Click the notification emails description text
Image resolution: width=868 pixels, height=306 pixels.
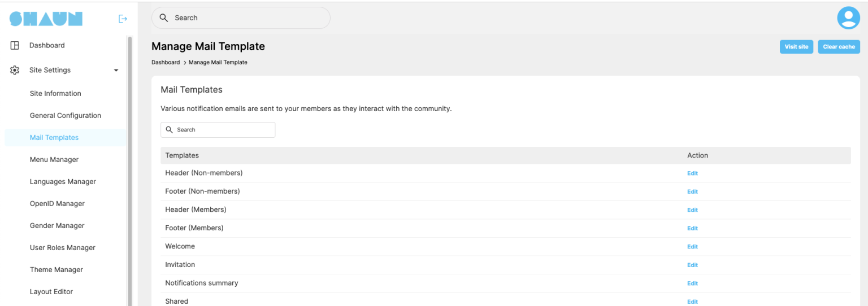tap(306, 109)
